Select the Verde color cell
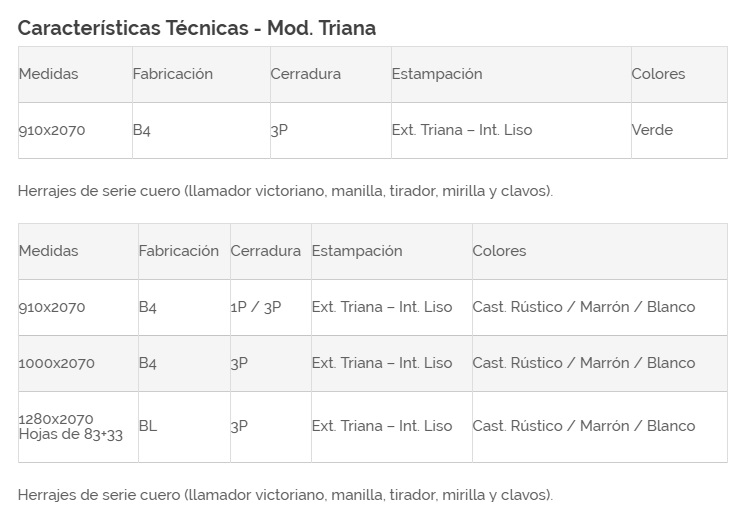The width and height of the screenshot is (747, 513). pos(679,131)
